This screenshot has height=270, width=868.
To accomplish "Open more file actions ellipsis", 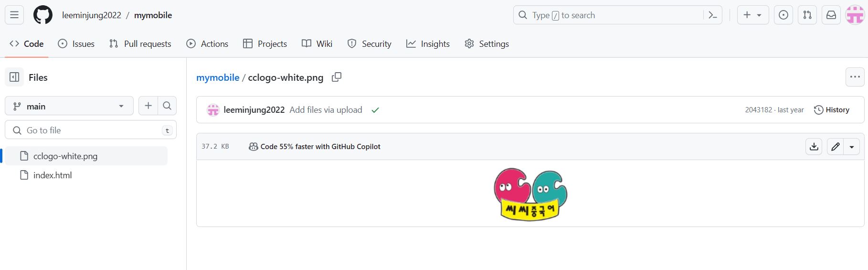I will (x=855, y=77).
